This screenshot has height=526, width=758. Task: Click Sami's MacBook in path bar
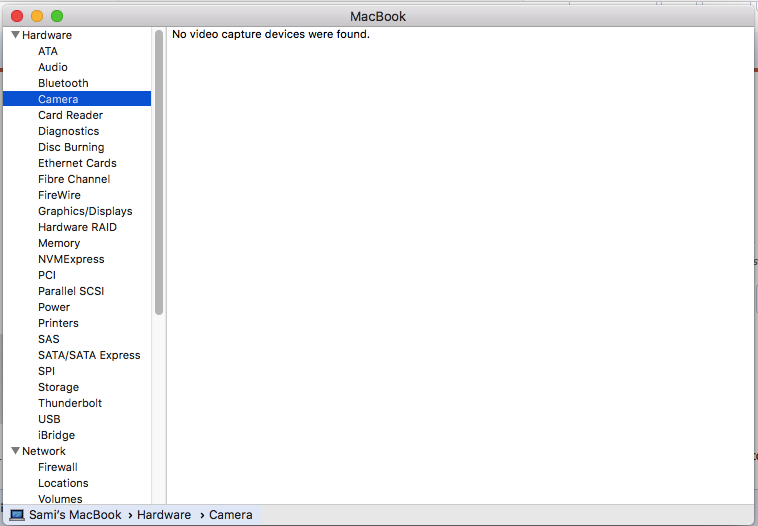point(75,515)
